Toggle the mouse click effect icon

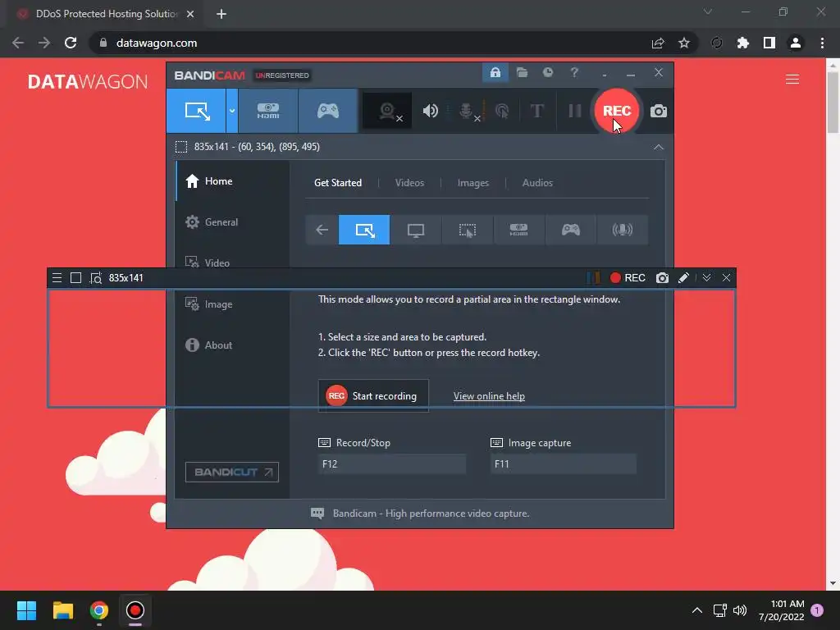point(502,111)
